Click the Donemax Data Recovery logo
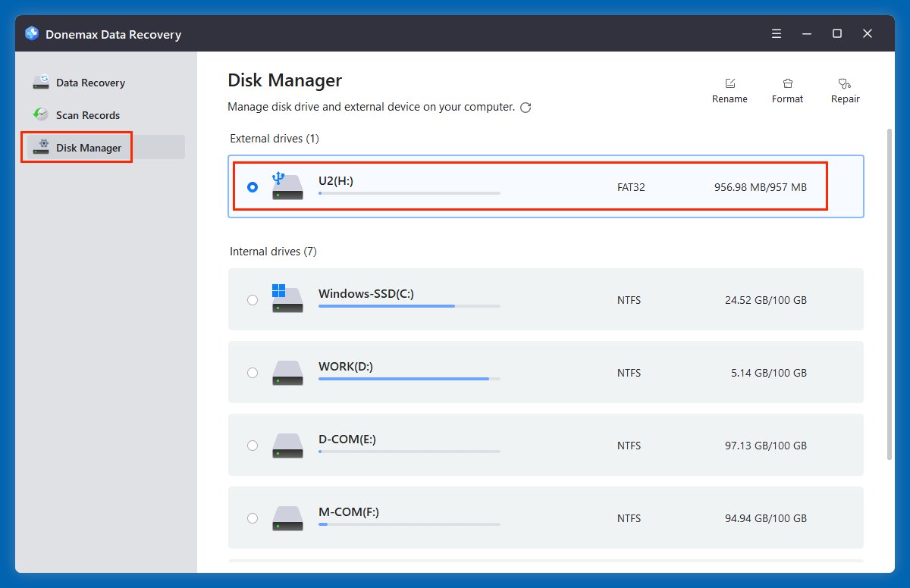Image resolution: width=910 pixels, height=588 pixels. click(x=31, y=33)
